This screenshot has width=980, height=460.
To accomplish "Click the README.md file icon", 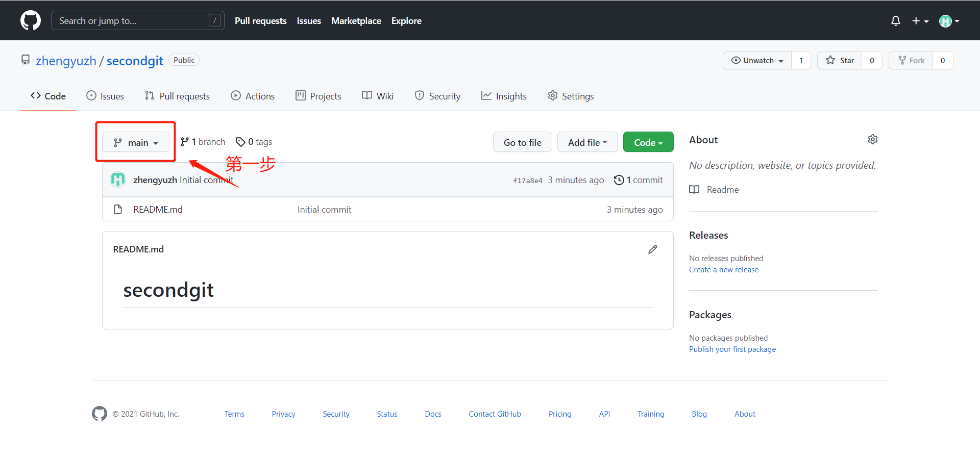I will 118,209.
